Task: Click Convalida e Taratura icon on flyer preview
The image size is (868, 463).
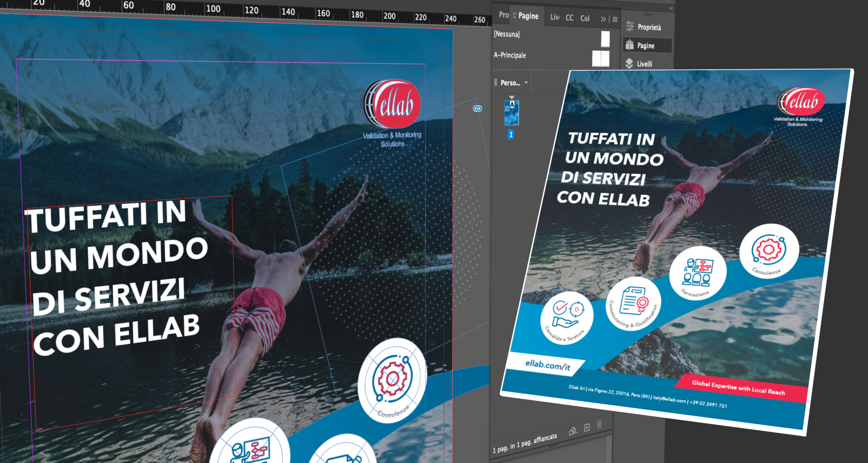Action: pyautogui.click(x=567, y=319)
